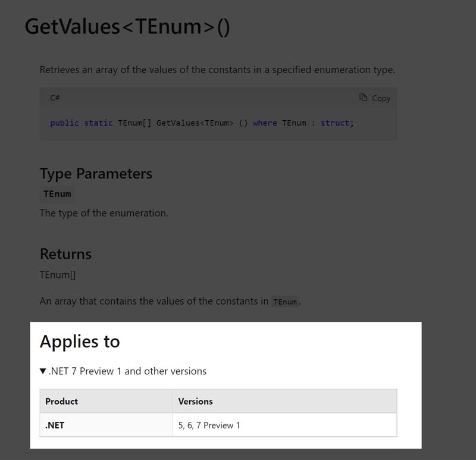Screen dimensions: 476x460
Task: Click the Copy icon in the code block
Action: (x=363, y=98)
